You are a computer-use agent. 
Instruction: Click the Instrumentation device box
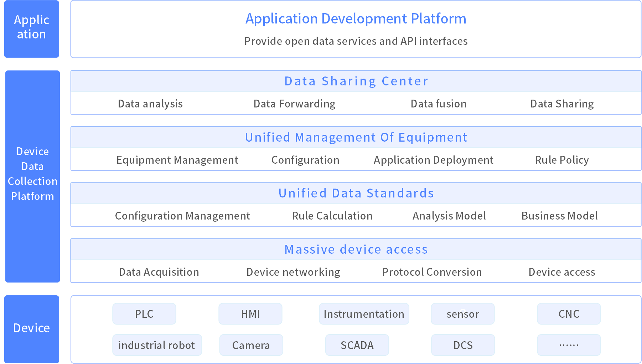(x=364, y=314)
